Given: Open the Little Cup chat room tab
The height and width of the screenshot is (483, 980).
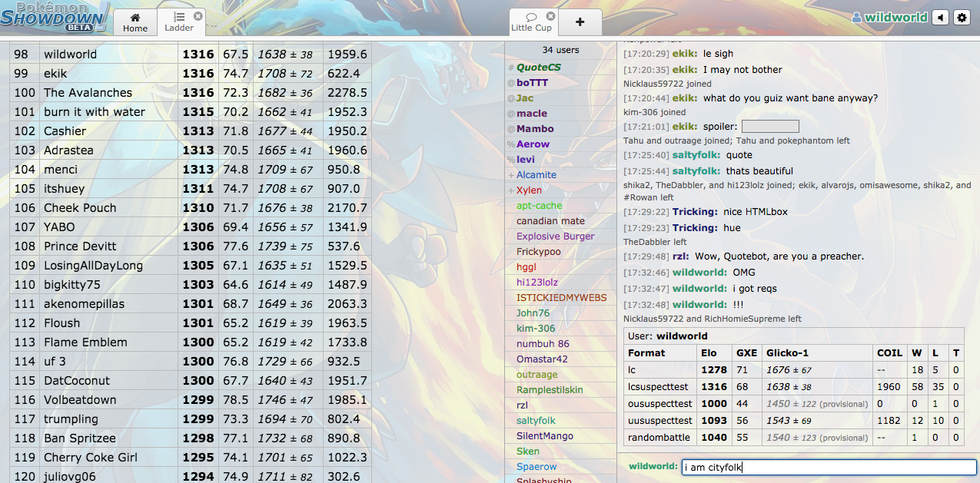Looking at the screenshot, I should (531, 22).
